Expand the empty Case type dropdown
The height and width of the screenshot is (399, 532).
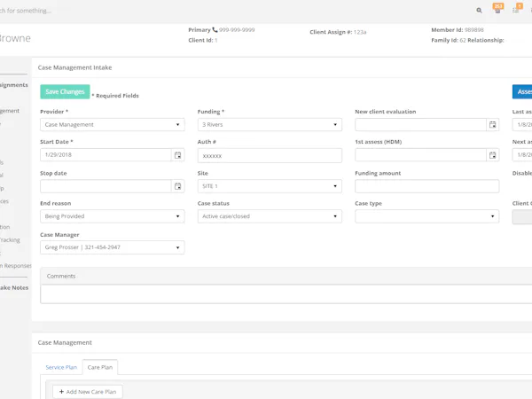[x=426, y=216]
